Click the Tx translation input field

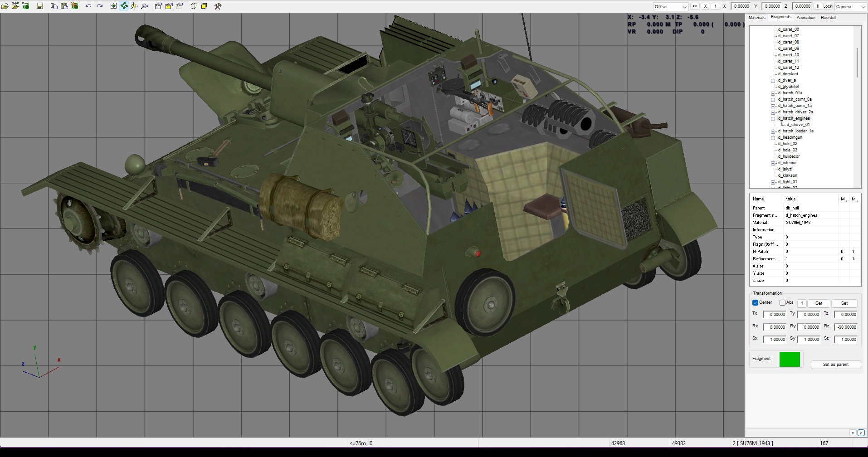775,315
